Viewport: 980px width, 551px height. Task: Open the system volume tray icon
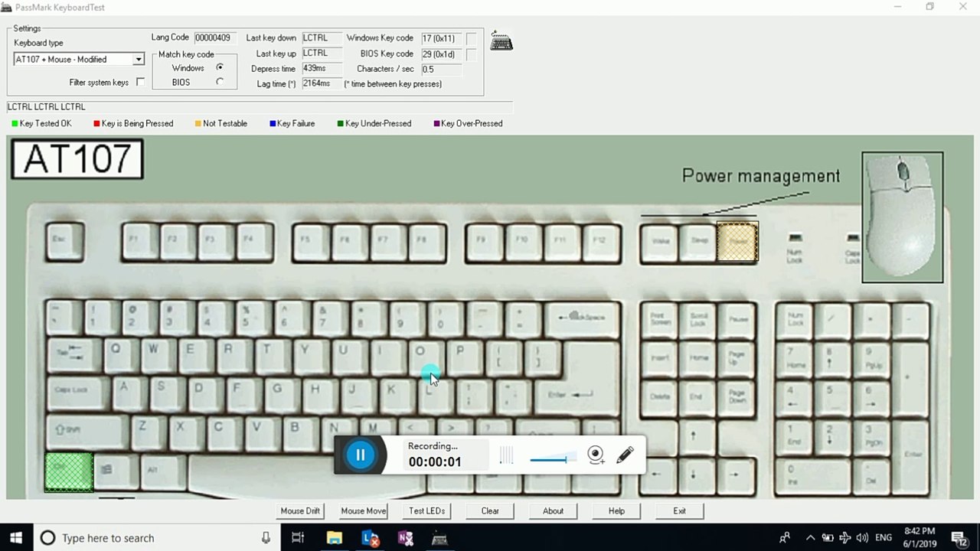tap(863, 538)
